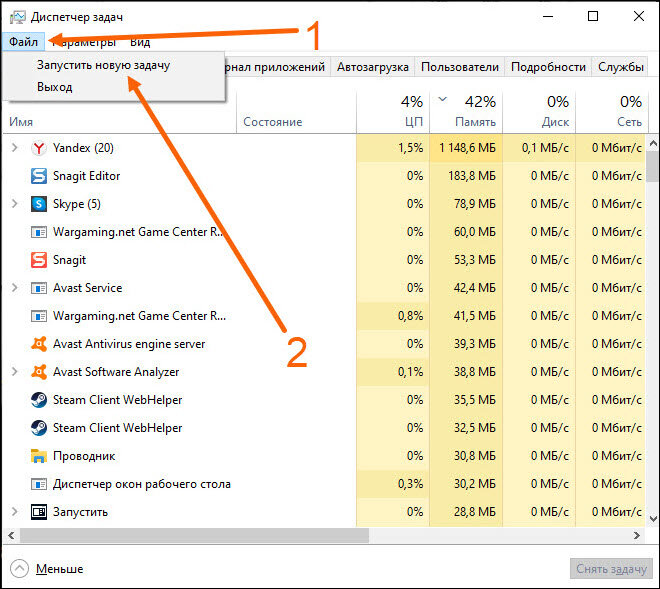
Task: Select the Avast Antivirus engine server name
Action: click(x=129, y=344)
